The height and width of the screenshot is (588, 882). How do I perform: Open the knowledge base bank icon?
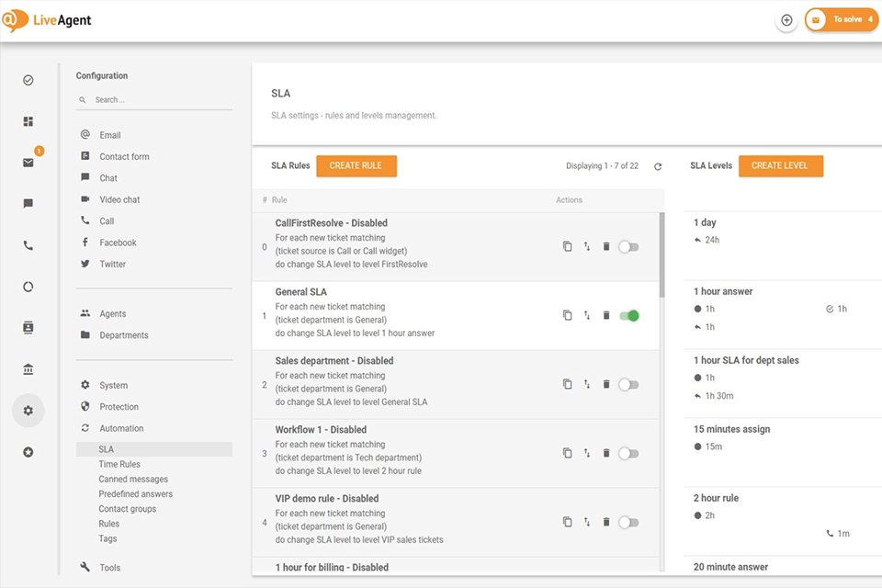point(28,369)
